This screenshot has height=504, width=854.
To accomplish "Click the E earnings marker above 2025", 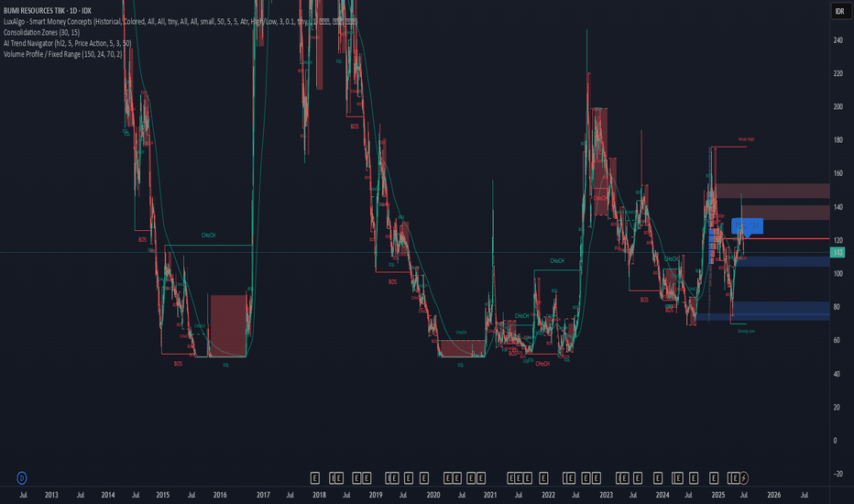I will pyautogui.click(x=714, y=477).
